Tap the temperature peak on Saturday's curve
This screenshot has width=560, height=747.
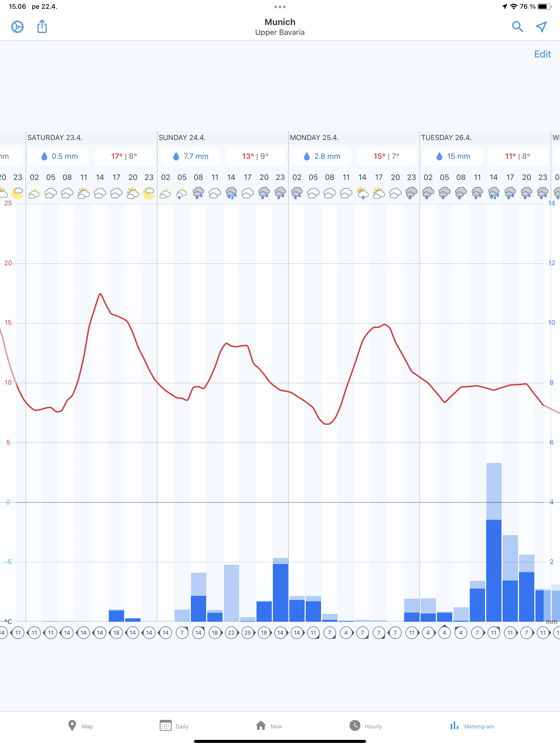click(100, 294)
